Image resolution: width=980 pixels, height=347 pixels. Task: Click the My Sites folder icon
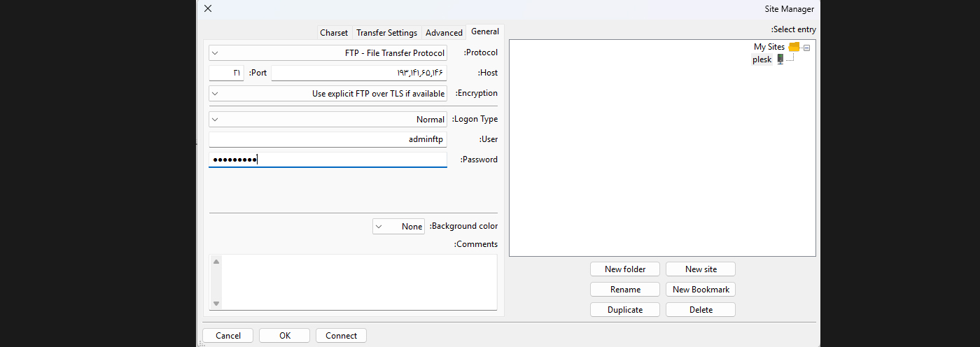793,47
